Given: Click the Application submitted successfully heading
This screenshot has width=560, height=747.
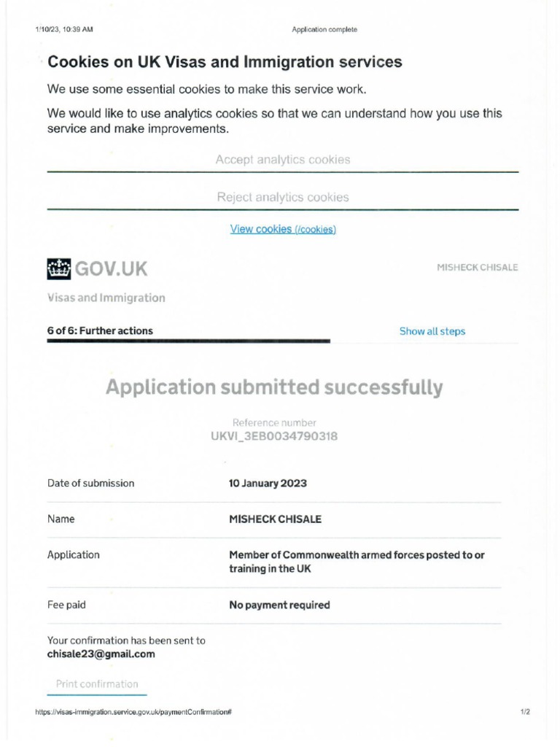Looking at the screenshot, I should click(274, 387).
